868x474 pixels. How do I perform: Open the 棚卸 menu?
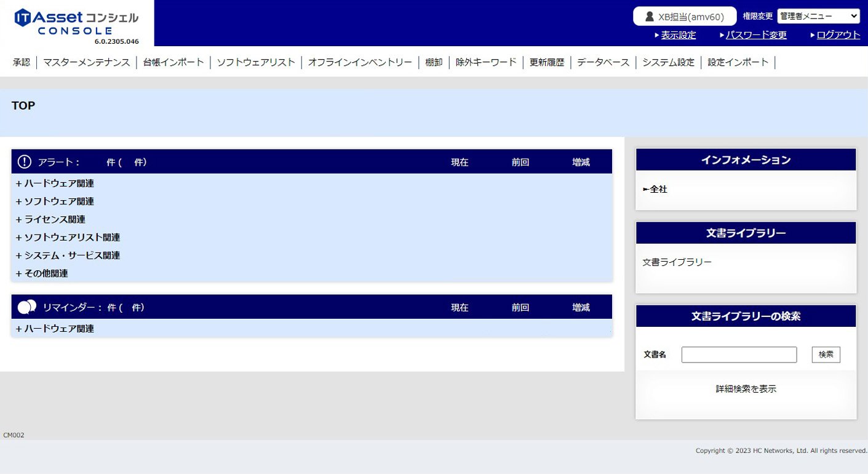coord(434,62)
